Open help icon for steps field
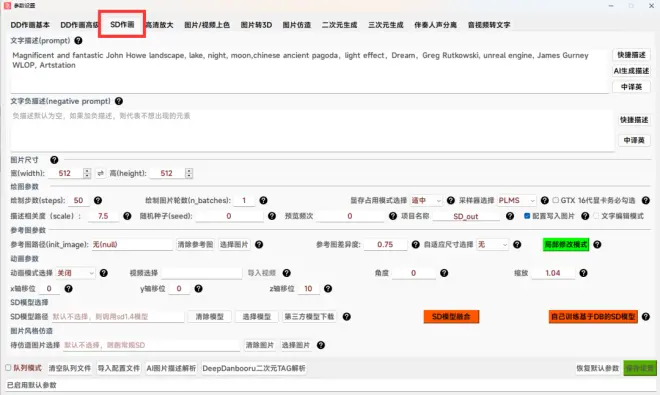The height and width of the screenshot is (395, 660). pos(98,200)
